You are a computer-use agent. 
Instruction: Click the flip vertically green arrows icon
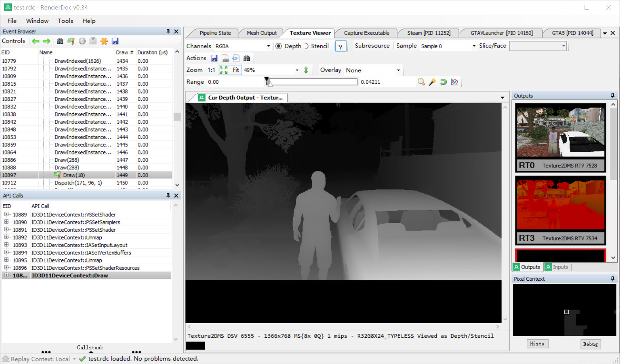point(306,70)
